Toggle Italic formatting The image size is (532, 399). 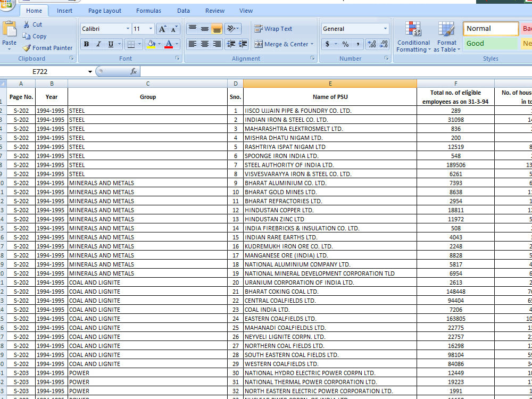(x=98, y=44)
